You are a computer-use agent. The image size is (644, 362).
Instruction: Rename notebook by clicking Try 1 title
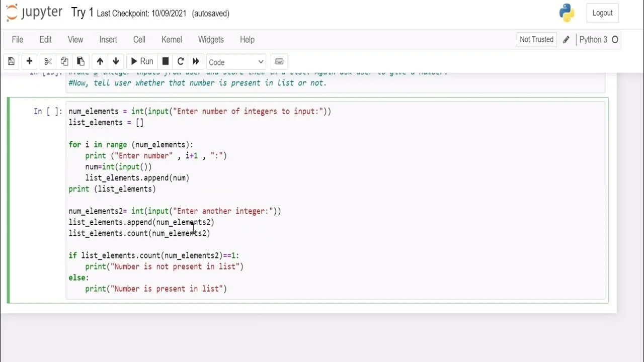pos(83,13)
